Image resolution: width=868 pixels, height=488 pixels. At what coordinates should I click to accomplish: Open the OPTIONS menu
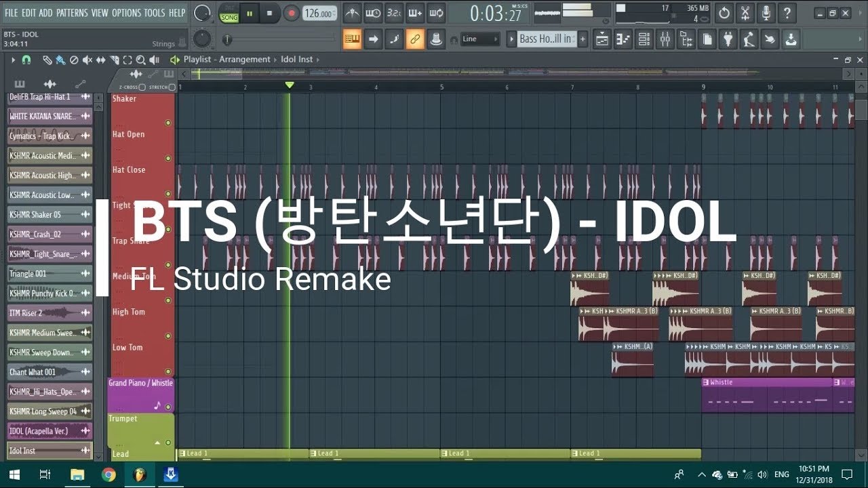(126, 13)
